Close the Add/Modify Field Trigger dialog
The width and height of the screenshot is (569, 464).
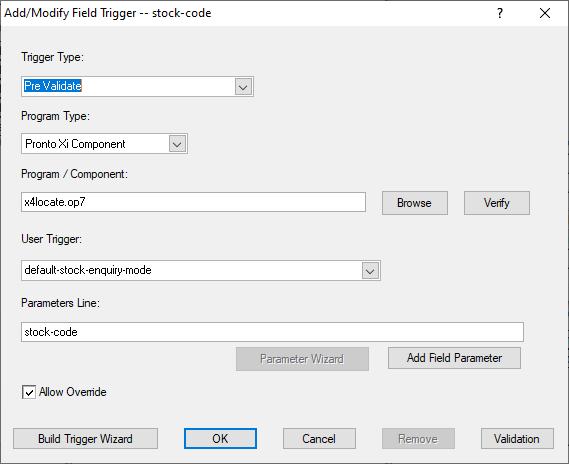[545, 13]
